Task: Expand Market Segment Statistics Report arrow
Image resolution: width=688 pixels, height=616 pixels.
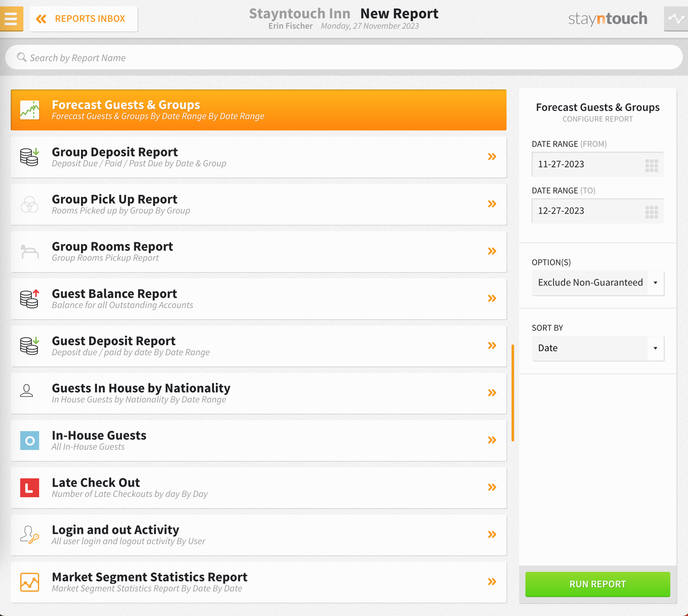Action: (x=492, y=582)
